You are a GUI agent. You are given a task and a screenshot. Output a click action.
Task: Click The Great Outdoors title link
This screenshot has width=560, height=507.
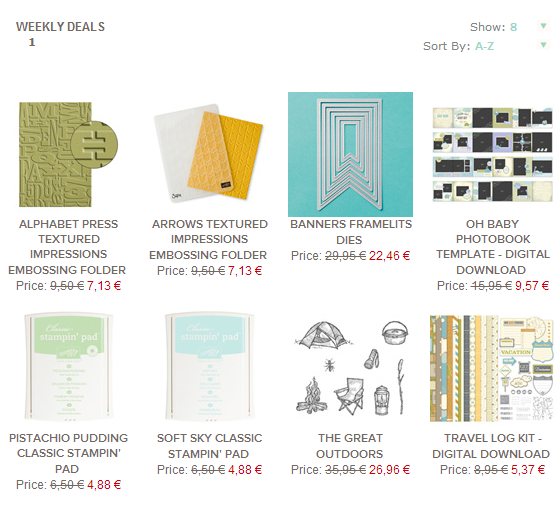click(x=350, y=446)
